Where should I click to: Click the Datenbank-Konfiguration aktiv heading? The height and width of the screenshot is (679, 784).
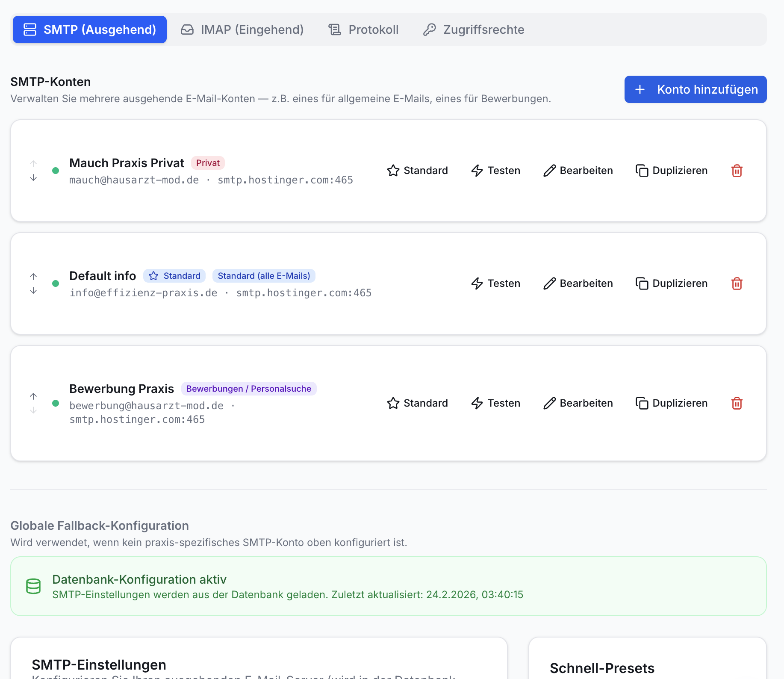coord(139,579)
